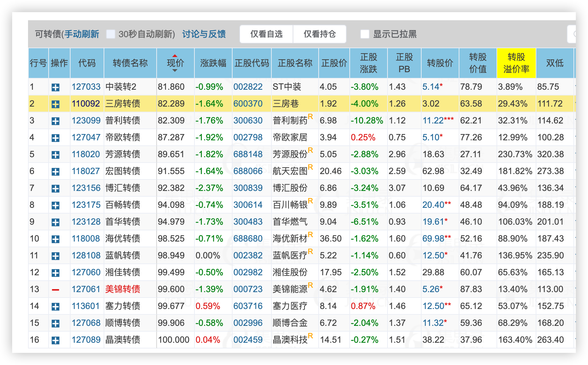The width and height of the screenshot is (588, 365).
Task: Sort by 正股涨跌 column header
Action: click(368, 63)
